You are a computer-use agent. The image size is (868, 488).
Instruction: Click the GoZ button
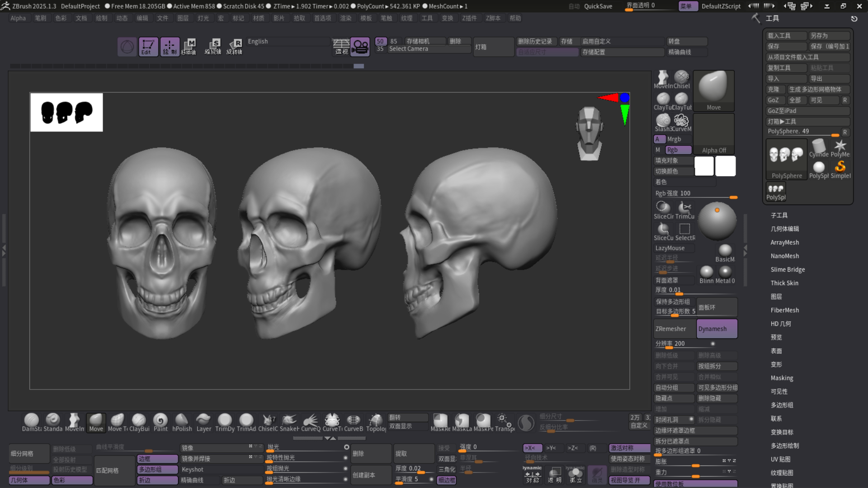click(x=775, y=100)
